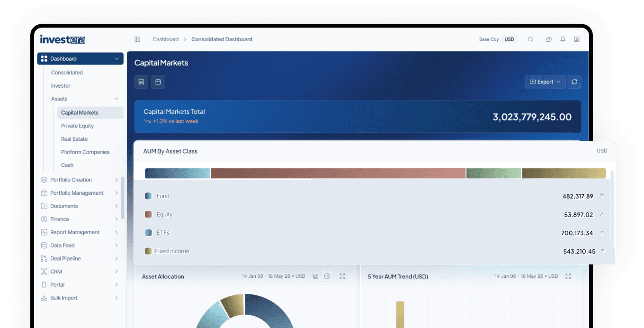Click the CRM sidebar icon
The image size is (644, 328).
pos(44,272)
